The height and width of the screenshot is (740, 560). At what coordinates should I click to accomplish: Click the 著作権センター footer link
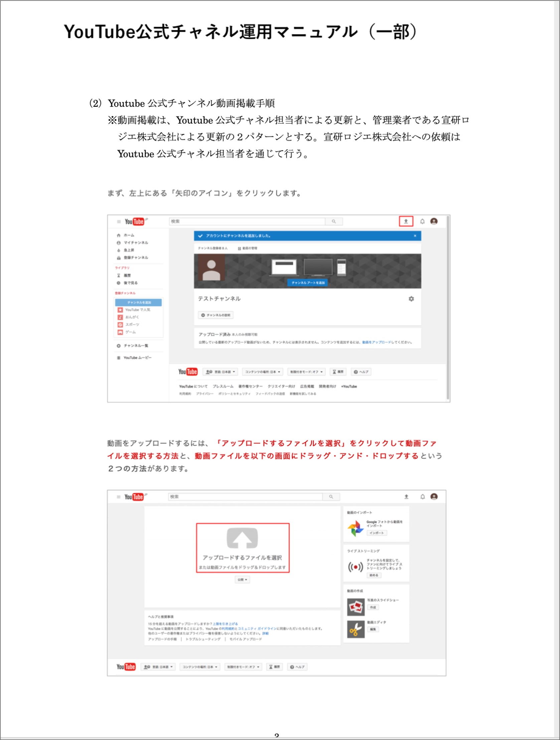click(250, 387)
